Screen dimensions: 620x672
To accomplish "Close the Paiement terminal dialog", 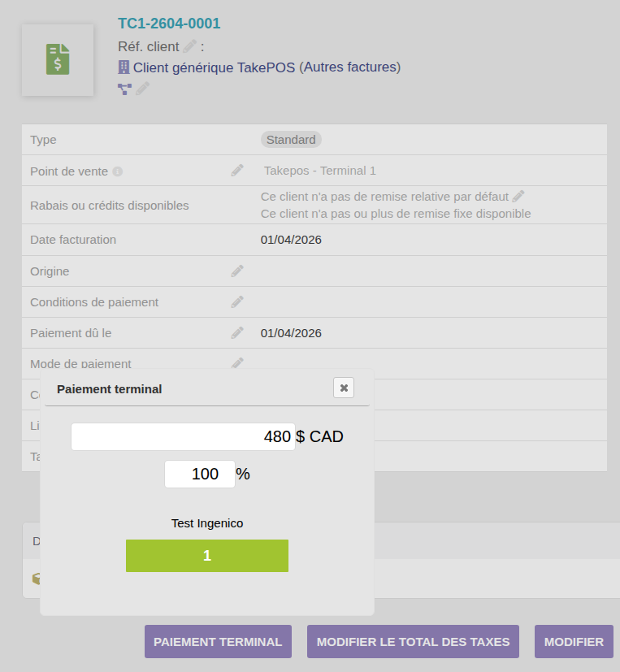I will click(x=344, y=388).
